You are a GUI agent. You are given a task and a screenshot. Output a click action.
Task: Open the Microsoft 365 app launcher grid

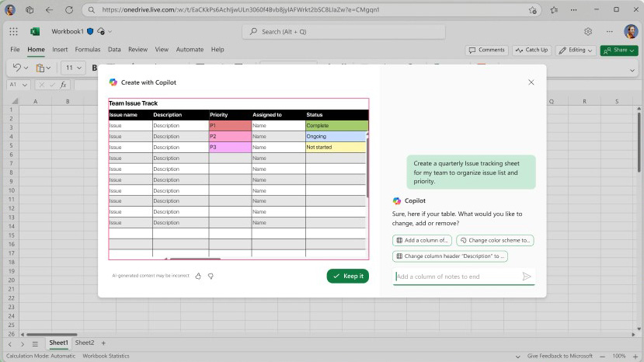click(x=13, y=32)
